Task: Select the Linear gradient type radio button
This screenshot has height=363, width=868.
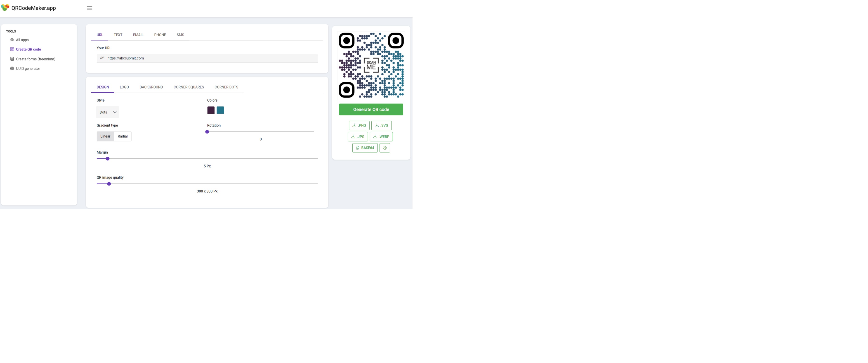Action: click(x=105, y=136)
